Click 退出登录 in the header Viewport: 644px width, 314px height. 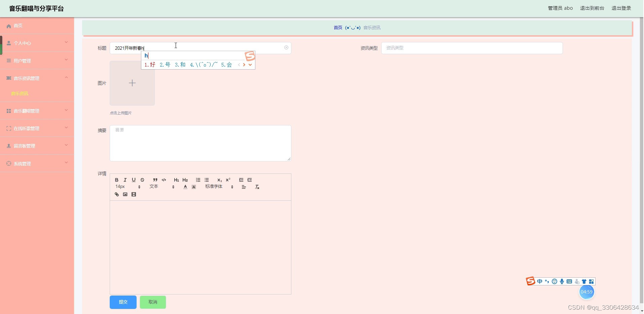(x=621, y=8)
